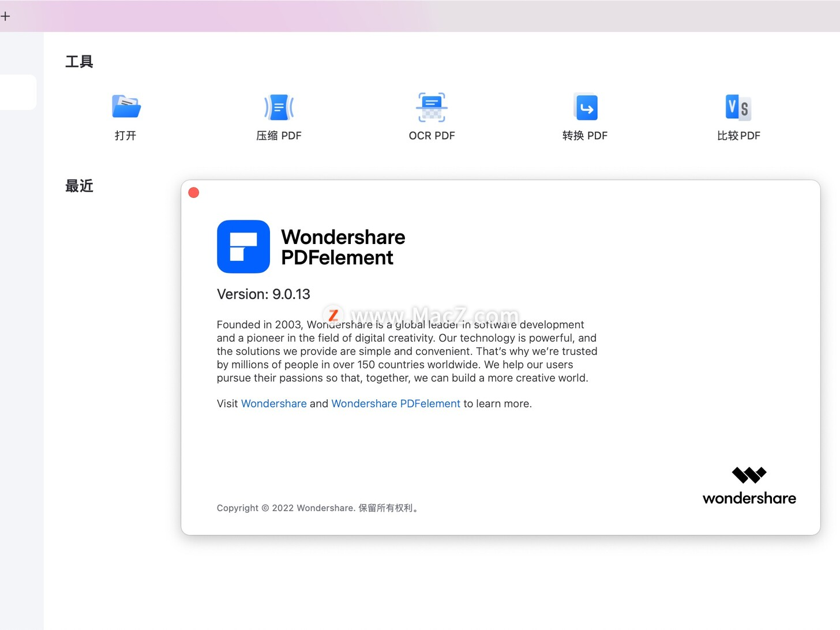Screen dimensions: 840x630
Task: Click the Wondershare logo at bottom right
Action: (x=749, y=483)
